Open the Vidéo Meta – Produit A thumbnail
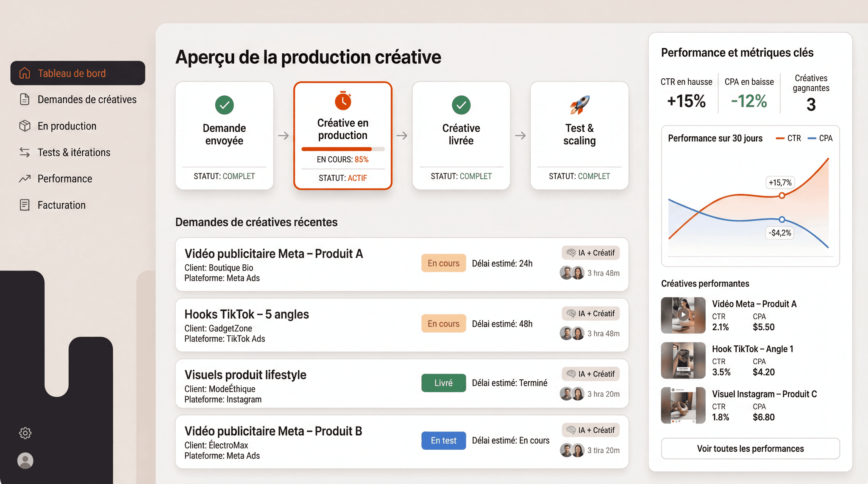 coord(683,315)
